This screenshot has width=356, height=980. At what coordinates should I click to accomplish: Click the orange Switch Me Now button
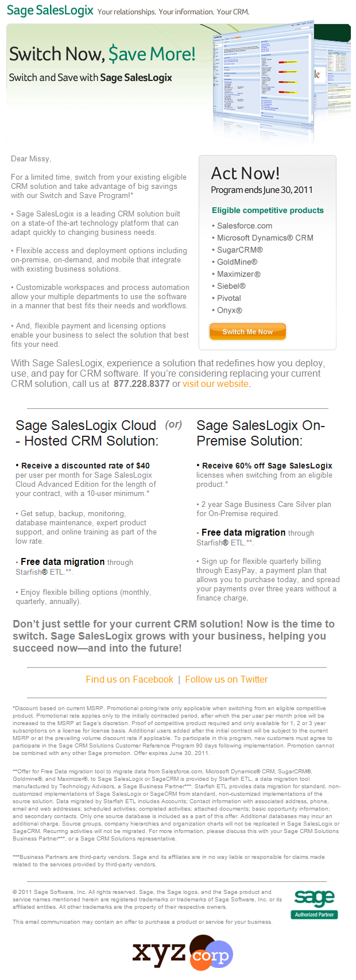[x=247, y=332]
